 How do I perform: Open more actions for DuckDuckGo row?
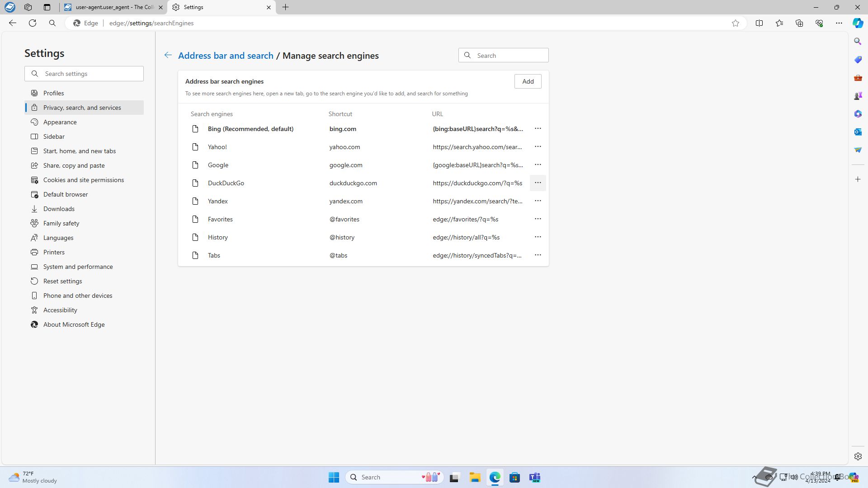pyautogui.click(x=538, y=183)
